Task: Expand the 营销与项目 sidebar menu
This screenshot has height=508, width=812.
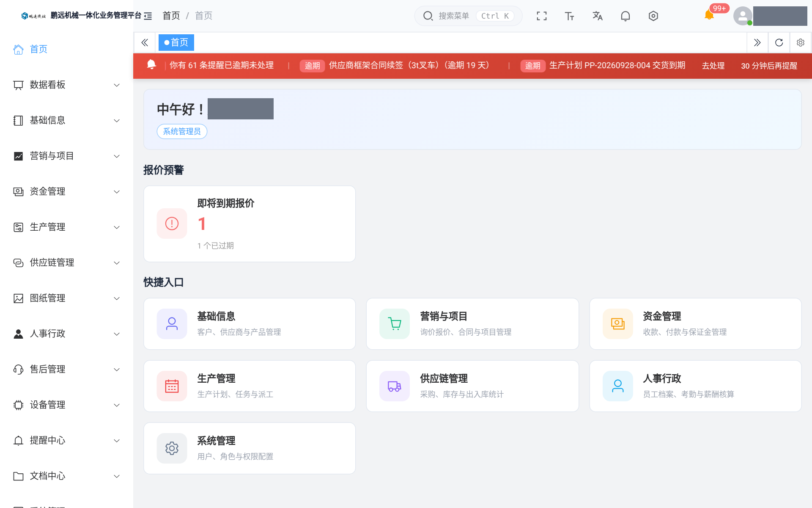Action: pos(66,156)
